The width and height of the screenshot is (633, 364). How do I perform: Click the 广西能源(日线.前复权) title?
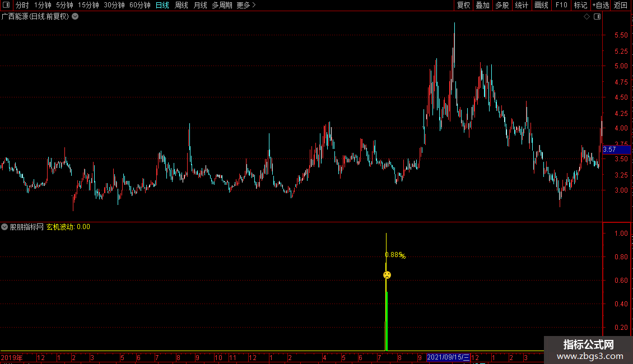(35, 17)
